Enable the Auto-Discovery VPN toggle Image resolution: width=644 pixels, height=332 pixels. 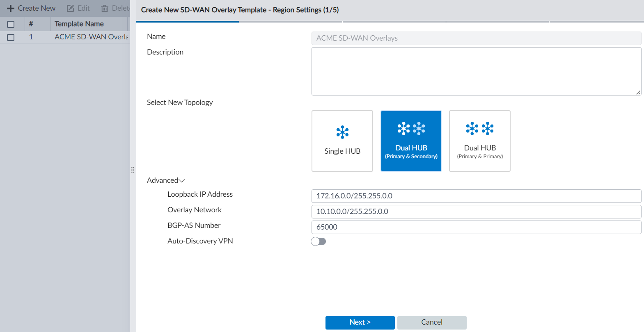click(x=318, y=241)
